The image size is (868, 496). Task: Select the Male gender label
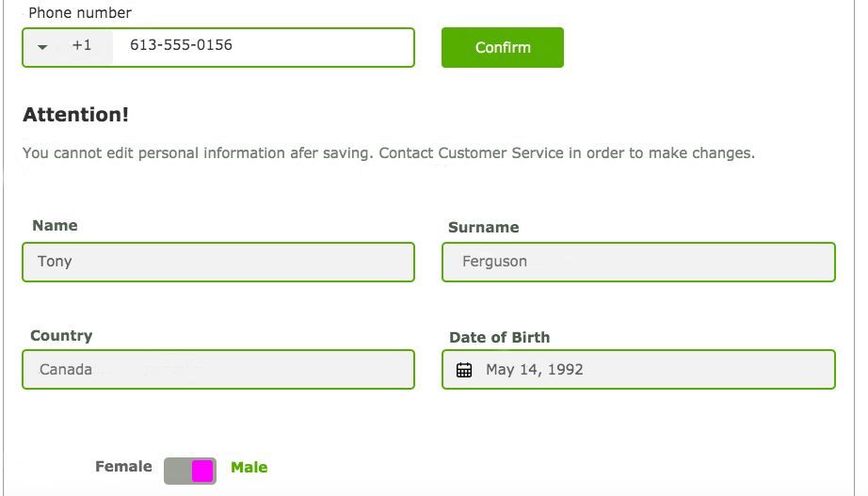pyautogui.click(x=249, y=468)
